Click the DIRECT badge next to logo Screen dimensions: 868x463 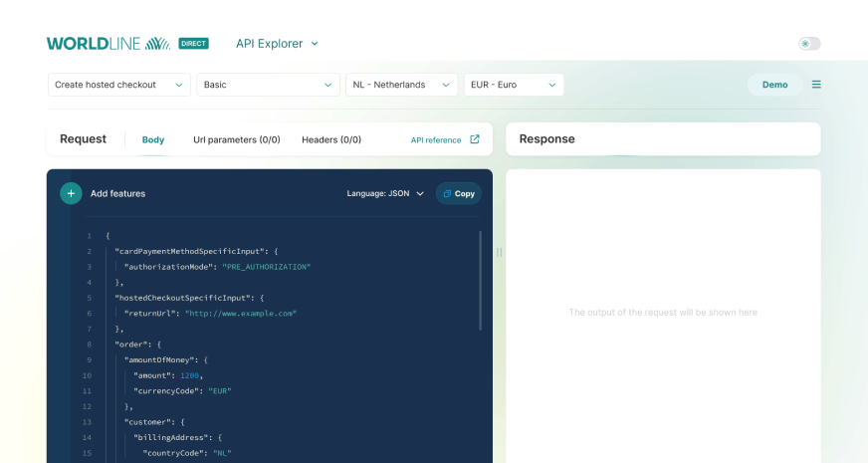pyautogui.click(x=193, y=44)
